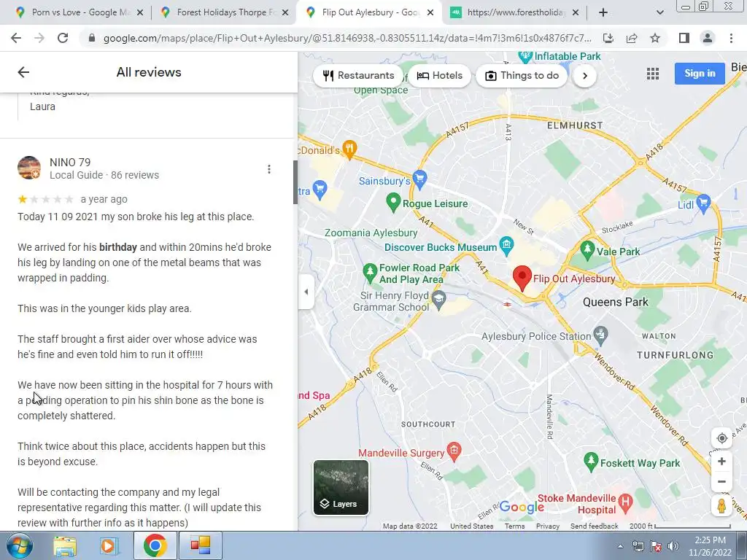This screenshot has height=560, width=747.
Task: Open taskbar clock 2:25 PM
Action: tap(710, 546)
